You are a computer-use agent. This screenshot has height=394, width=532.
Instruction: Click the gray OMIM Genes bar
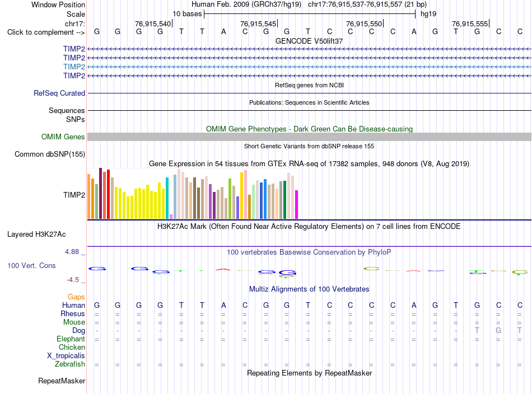coord(309,137)
